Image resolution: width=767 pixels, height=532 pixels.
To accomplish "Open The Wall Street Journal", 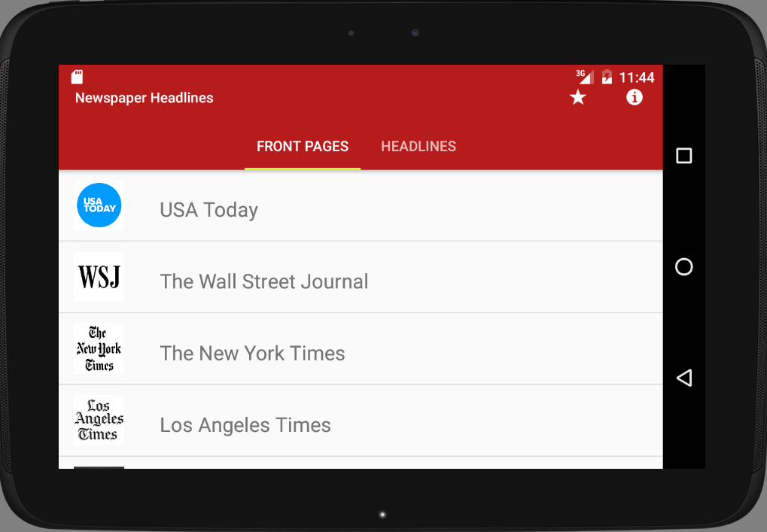I will click(x=361, y=277).
